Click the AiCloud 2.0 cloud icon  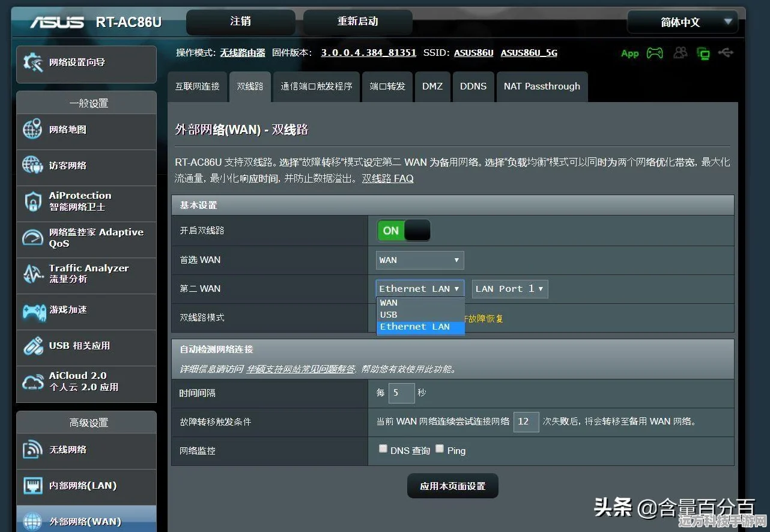32,382
